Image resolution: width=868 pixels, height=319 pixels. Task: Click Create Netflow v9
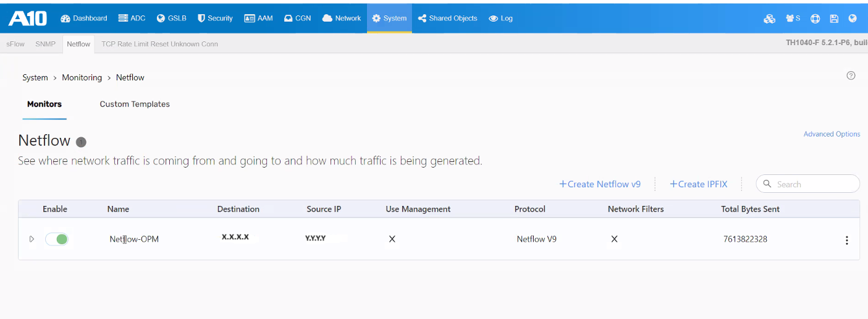(x=600, y=184)
